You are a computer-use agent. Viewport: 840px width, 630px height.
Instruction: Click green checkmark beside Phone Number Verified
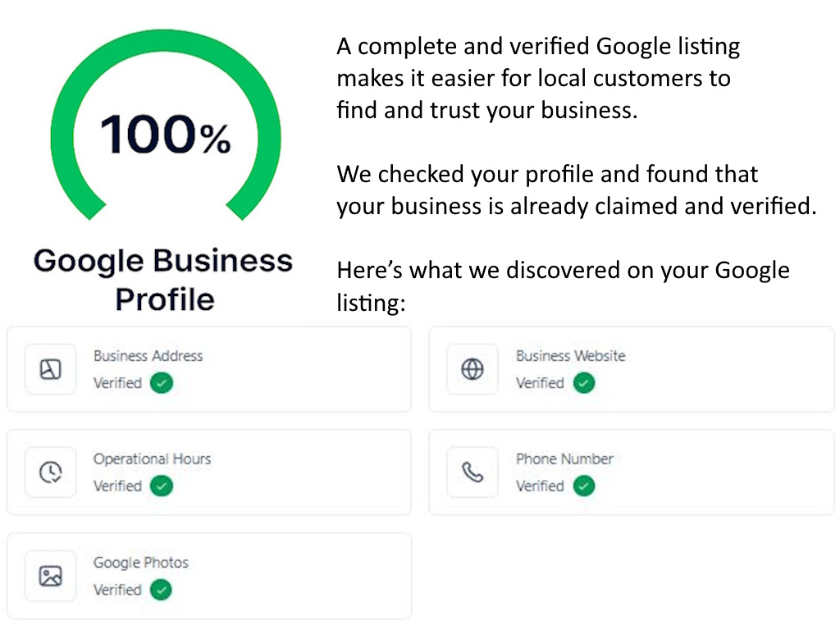(583, 486)
